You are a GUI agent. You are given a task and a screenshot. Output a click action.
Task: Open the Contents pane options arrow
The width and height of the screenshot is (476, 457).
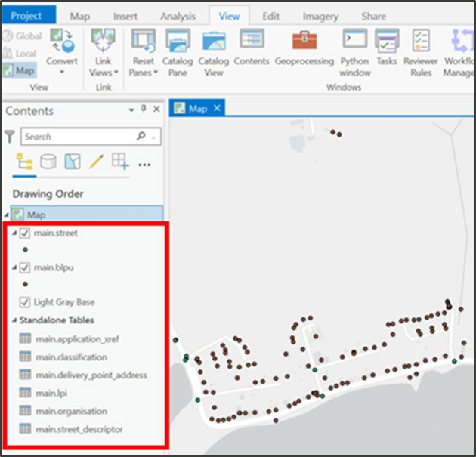[131, 110]
